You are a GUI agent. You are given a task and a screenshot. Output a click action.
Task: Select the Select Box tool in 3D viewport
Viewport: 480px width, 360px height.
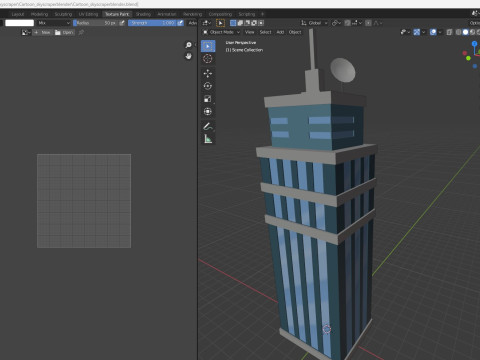[x=208, y=46]
